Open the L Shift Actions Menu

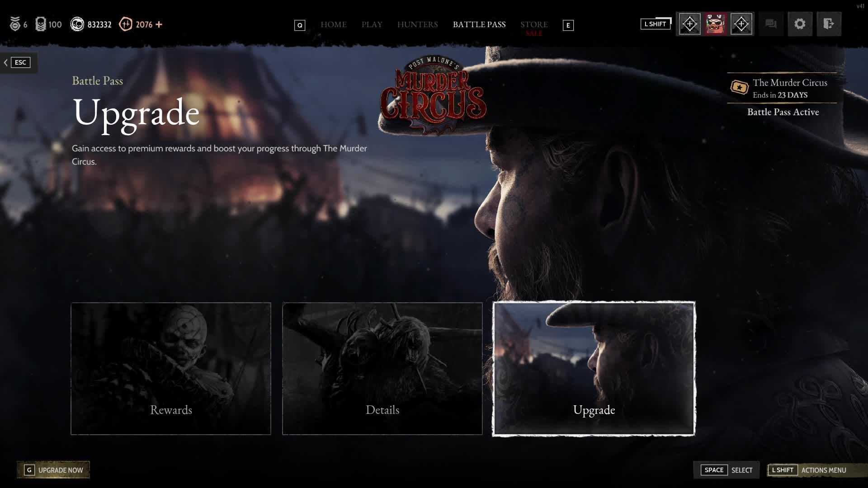coord(808,470)
